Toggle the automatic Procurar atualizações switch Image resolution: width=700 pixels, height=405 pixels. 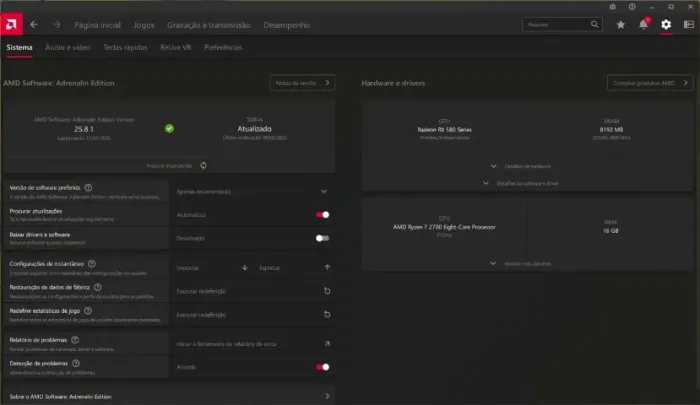pos(323,214)
